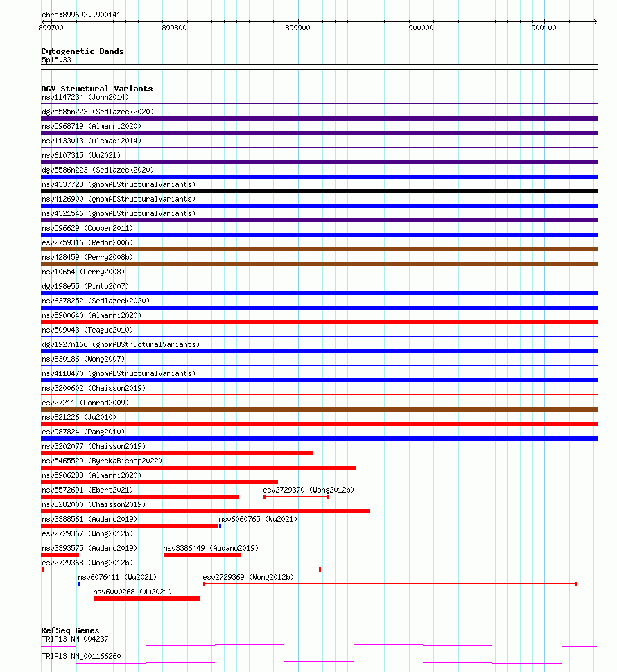Click the 899900 ruler position label
This screenshot has height=672, width=617.
[297, 28]
